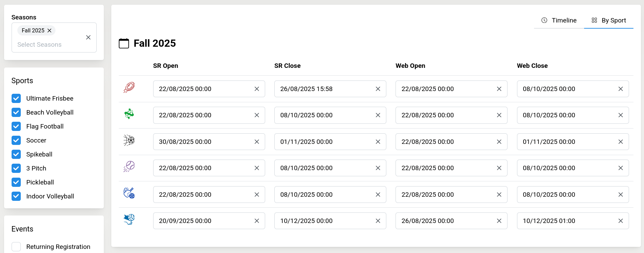Uncheck the Ultimate Frisbee checkbox

coord(16,99)
